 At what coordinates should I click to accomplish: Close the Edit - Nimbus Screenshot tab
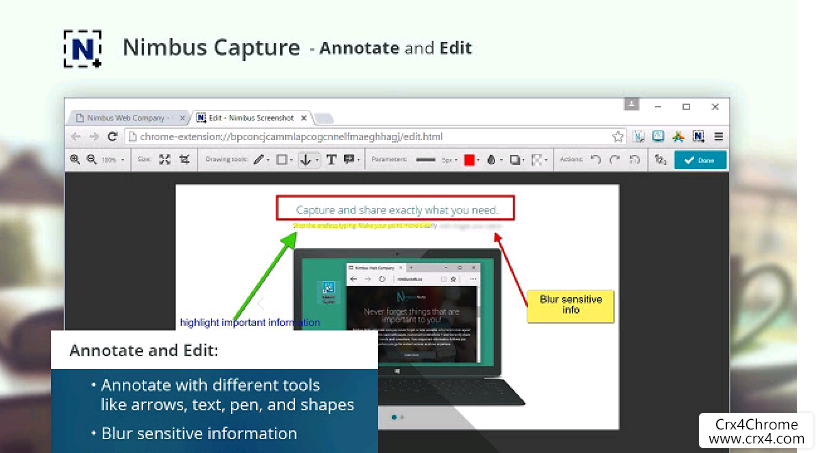click(x=304, y=118)
